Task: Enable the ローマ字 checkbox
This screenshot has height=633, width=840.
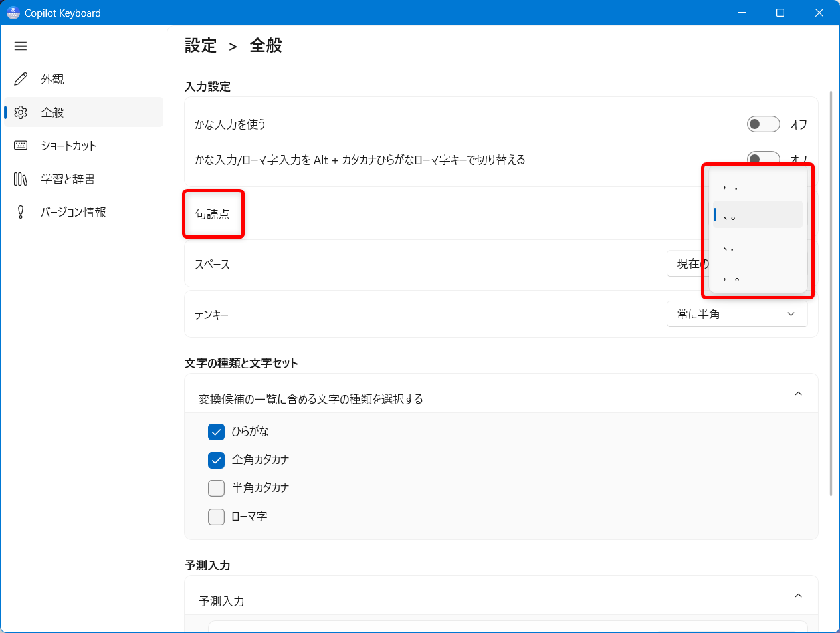Action: [216, 517]
